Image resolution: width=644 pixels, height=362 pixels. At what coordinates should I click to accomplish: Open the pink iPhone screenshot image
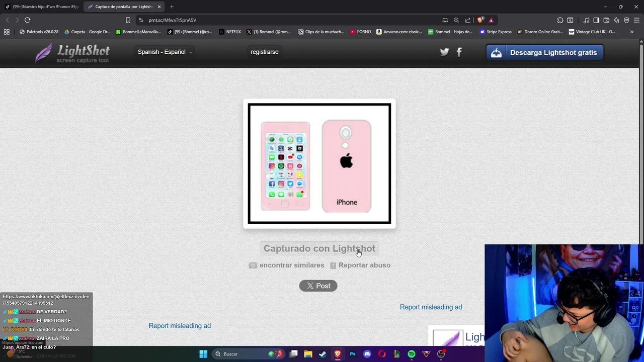[319, 163]
